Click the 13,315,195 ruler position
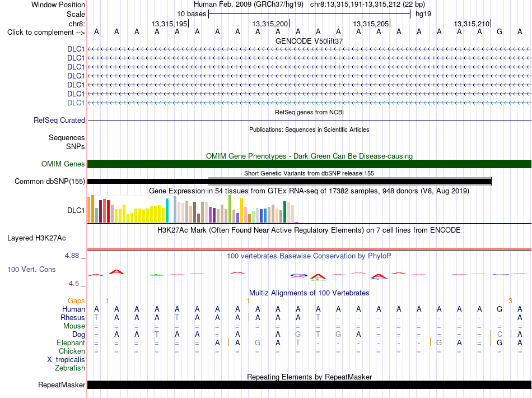The height and width of the screenshot is (398, 532). 169,24
